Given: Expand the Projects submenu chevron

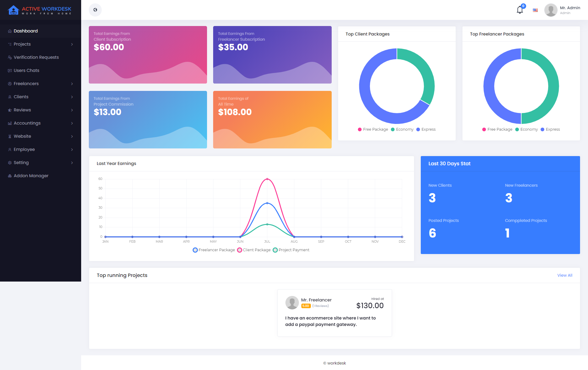Looking at the screenshot, I should [x=72, y=44].
